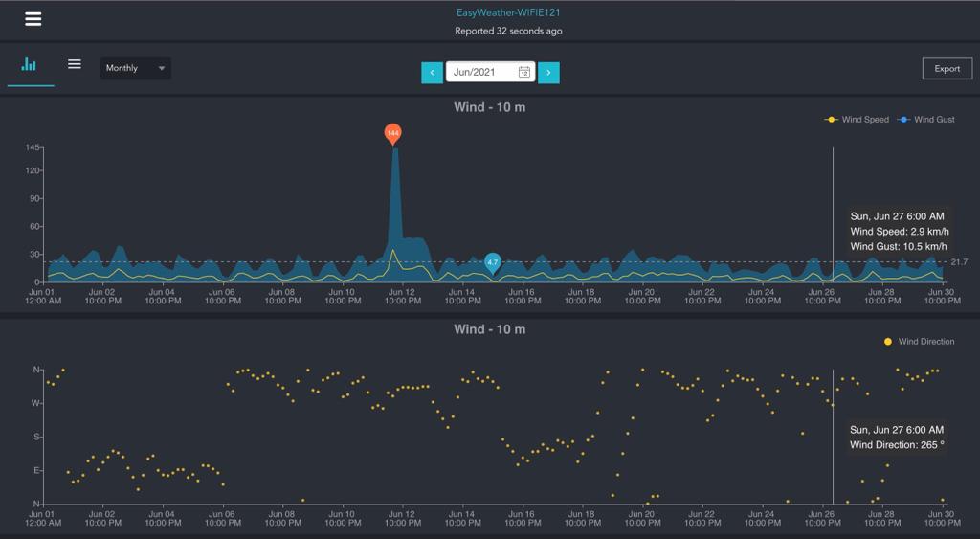The width and height of the screenshot is (980, 539).
Task: Open the calendar picker icon
Action: [x=523, y=73]
